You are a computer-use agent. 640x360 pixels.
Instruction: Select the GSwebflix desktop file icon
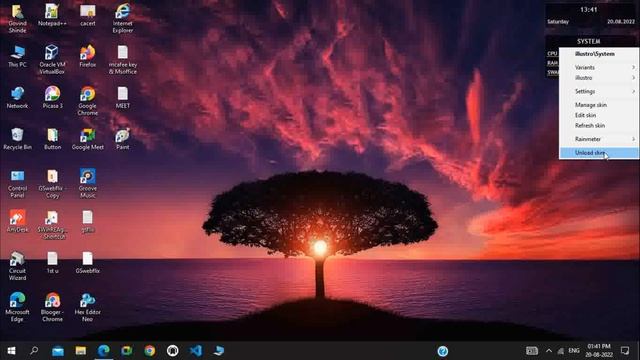tap(87, 262)
